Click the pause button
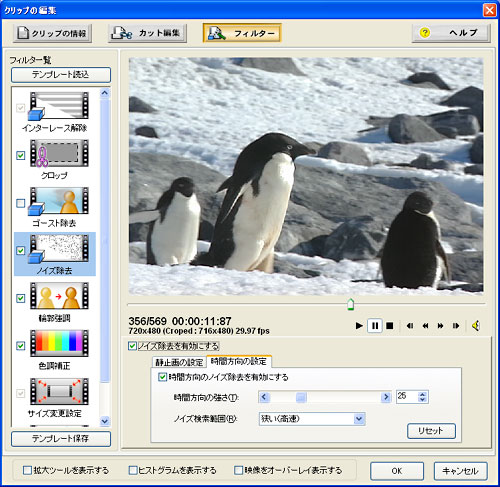This screenshot has height=487, width=500. [375, 326]
